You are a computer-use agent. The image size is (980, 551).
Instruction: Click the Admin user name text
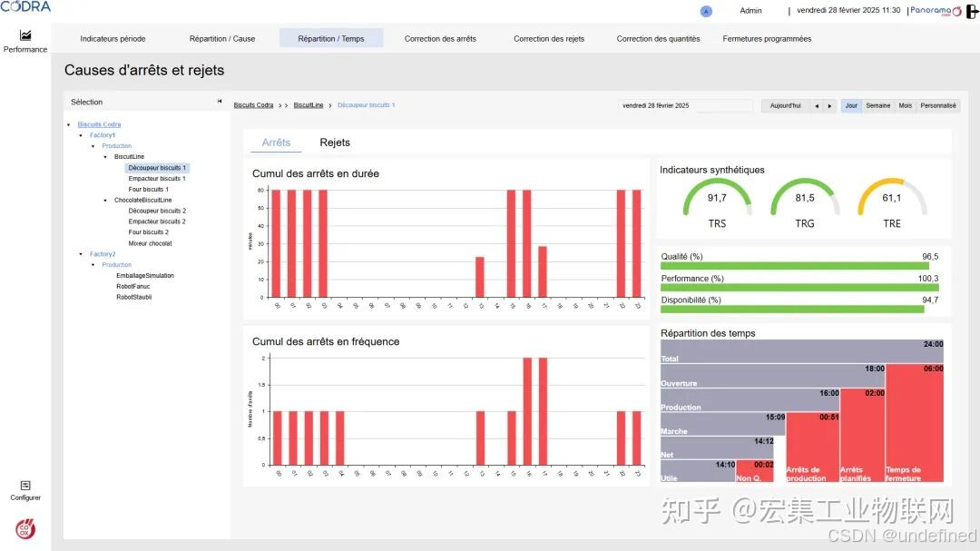[x=750, y=11]
